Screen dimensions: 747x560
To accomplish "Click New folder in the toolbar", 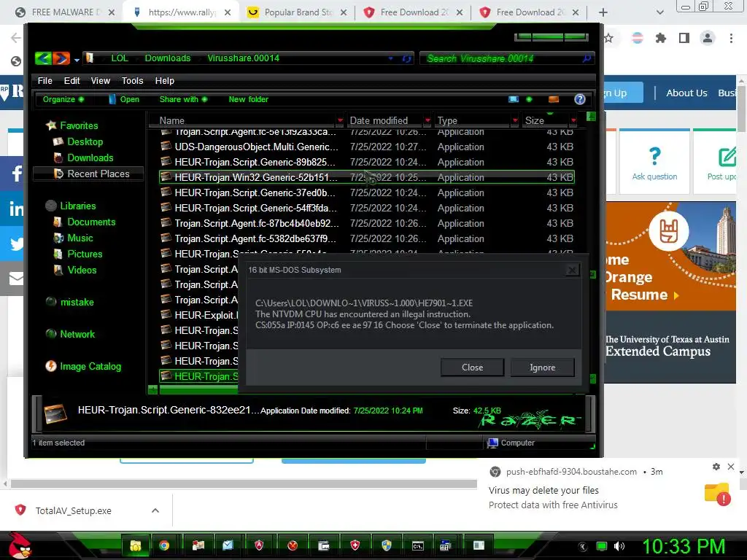I will pos(248,99).
